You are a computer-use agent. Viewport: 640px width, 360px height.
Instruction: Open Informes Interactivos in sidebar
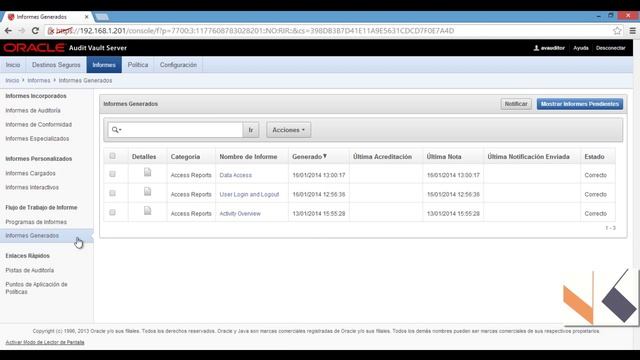click(32, 187)
